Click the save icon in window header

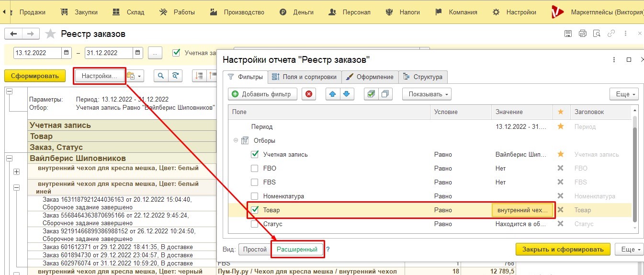click(568, 34)
